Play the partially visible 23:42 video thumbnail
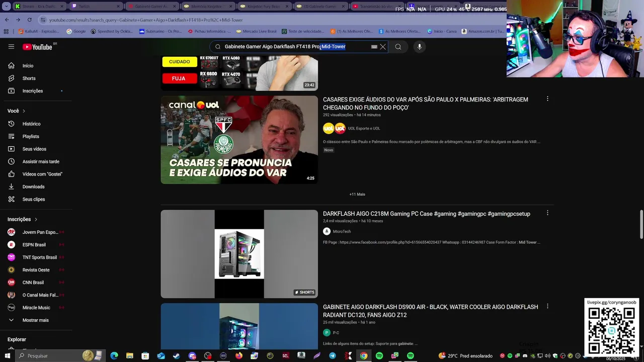The image size is (644, 362). point(239,73)
